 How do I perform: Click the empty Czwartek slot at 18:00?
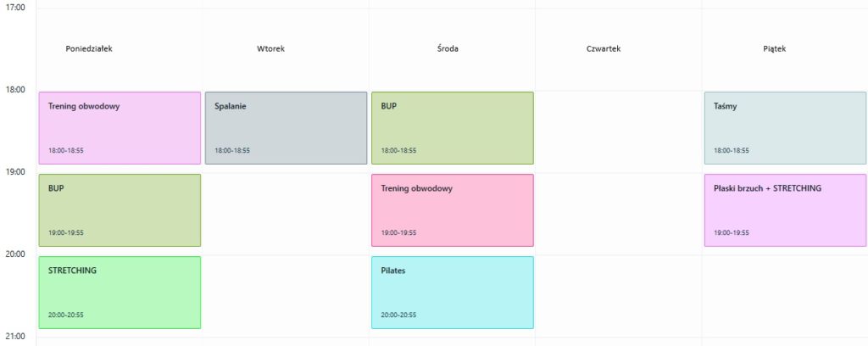point(618,128)
